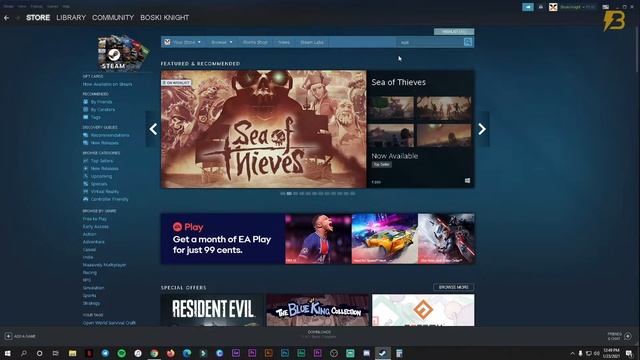Screen dimensions: 640x360
Task: Open the STORE tab
Action: [38, 18]
